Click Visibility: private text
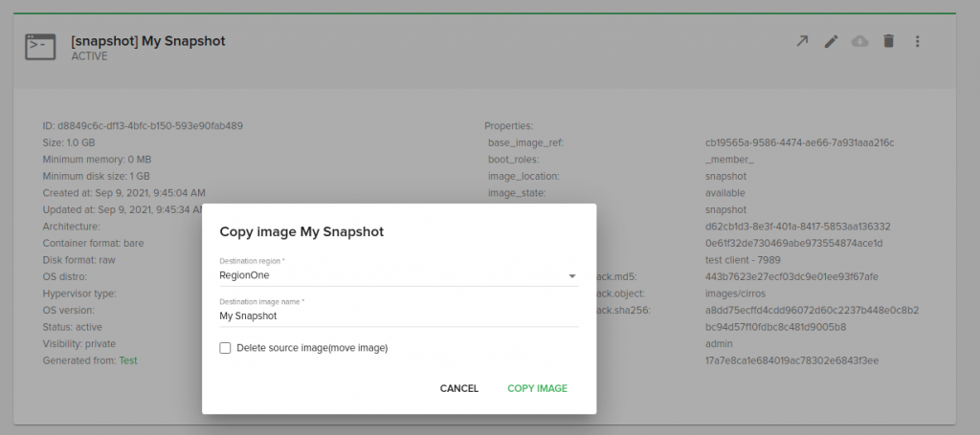The image size is (980, 435). [x=79, y=344]
